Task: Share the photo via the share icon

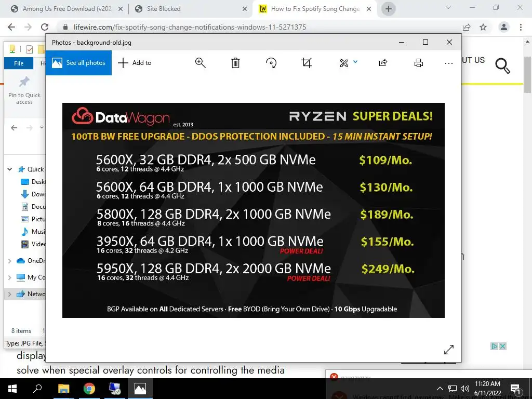Action: (383, 63)
